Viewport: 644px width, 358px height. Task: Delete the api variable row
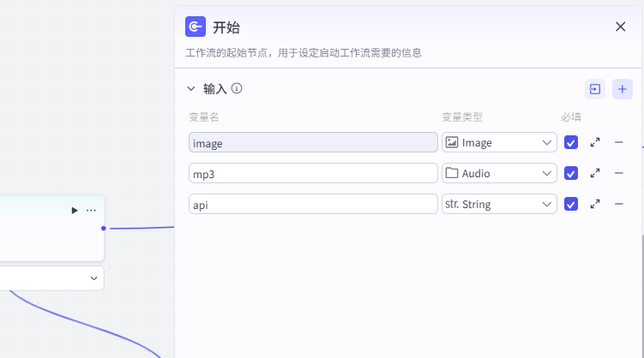[x=619, y=204]
